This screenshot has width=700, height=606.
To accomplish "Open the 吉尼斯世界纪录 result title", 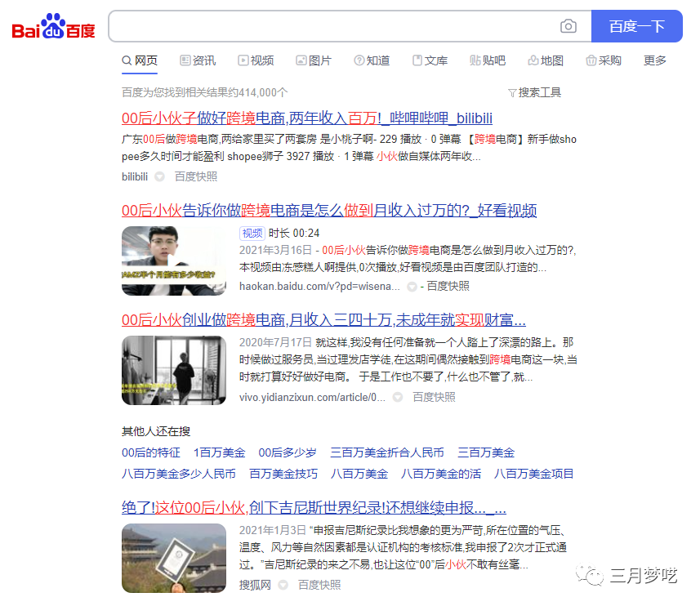I will [314, 508].
